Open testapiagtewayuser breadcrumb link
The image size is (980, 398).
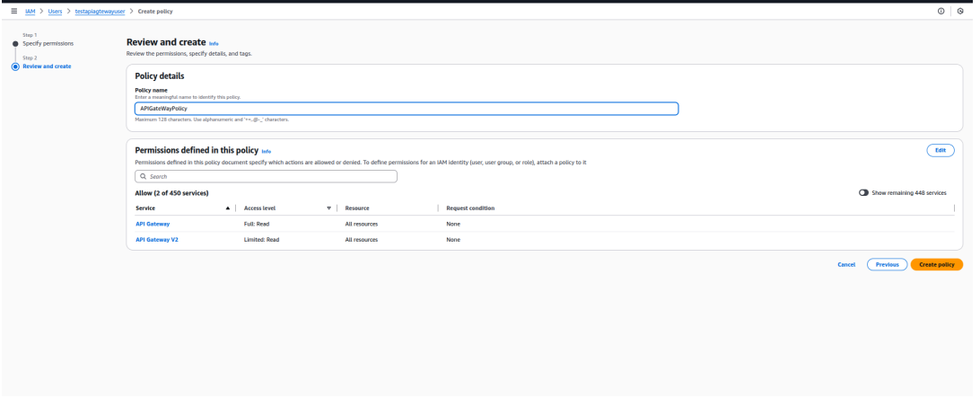pos(101,11)
